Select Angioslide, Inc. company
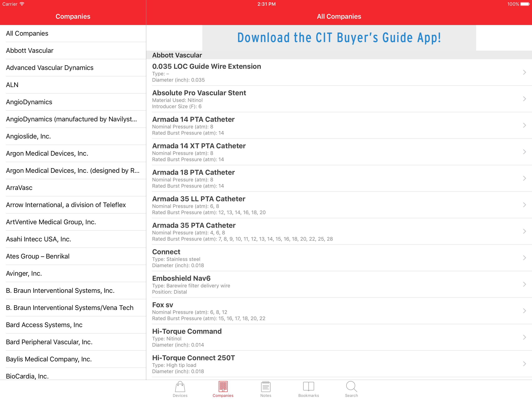532x399 pixels. tap(73, 136)
